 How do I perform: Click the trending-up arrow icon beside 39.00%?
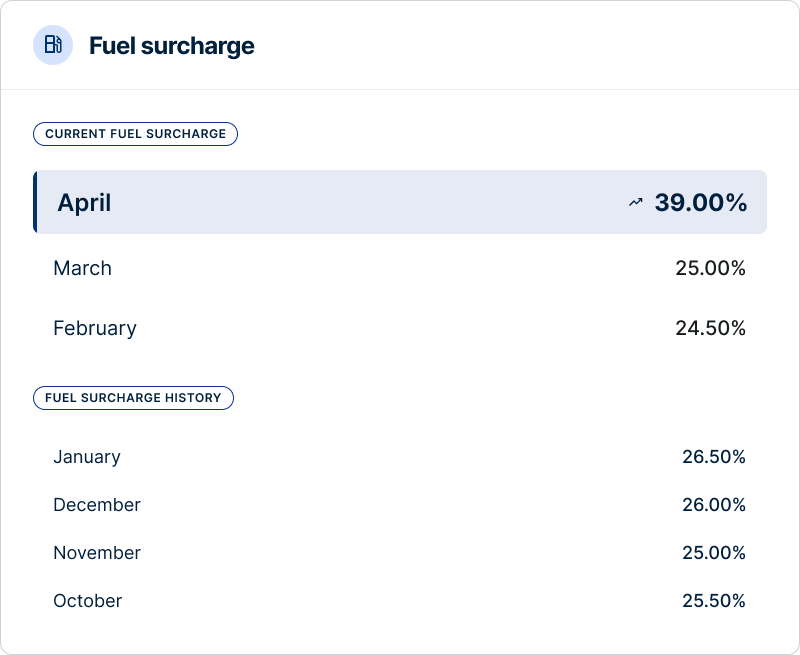pyautogui.click(x=635, y=203)
